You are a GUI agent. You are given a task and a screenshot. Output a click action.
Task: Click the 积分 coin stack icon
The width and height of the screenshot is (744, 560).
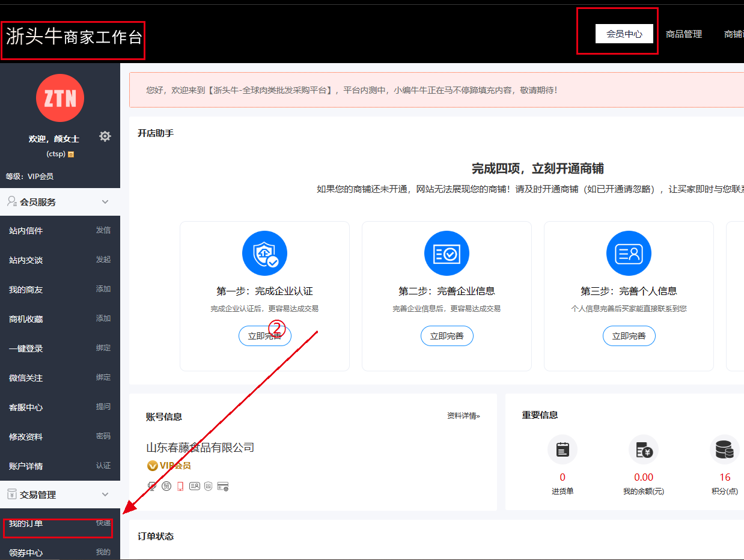pos(724,449)
